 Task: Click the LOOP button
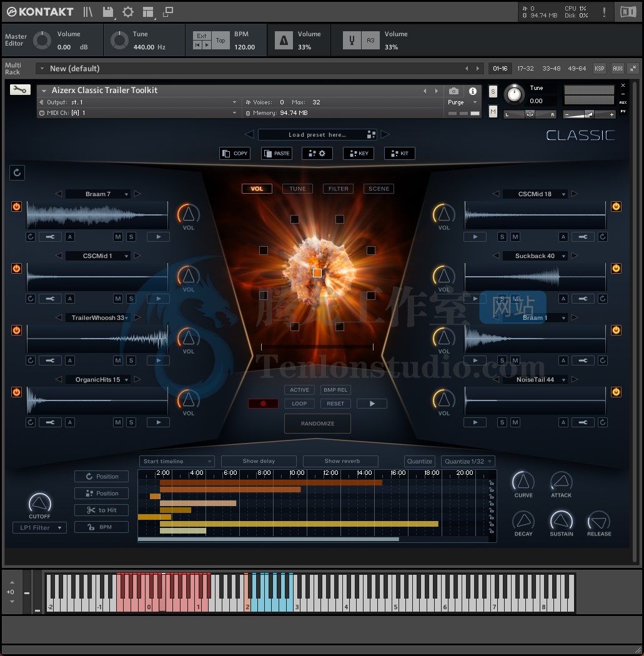coord(299,404)
